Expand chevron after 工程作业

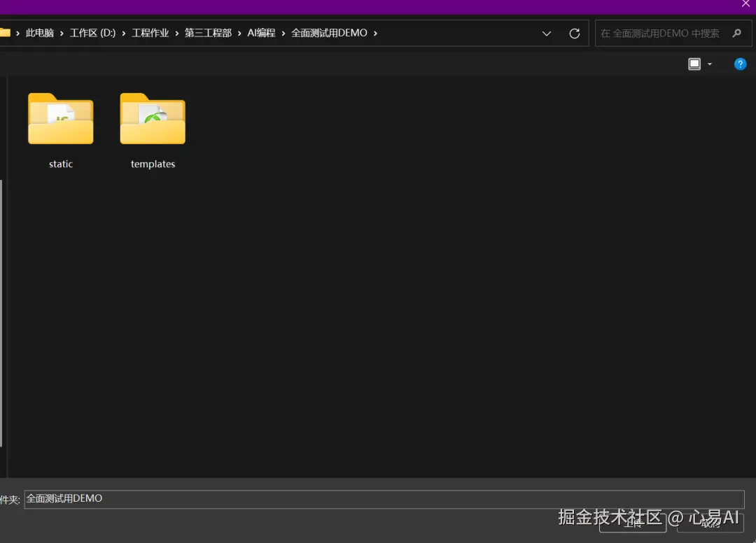(176, 34)
